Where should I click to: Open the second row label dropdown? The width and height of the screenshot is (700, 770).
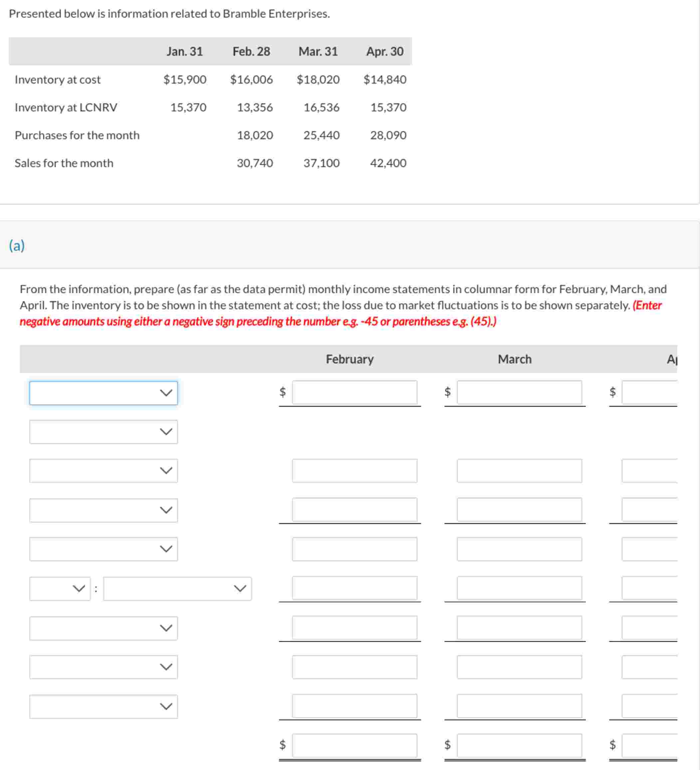103,432
